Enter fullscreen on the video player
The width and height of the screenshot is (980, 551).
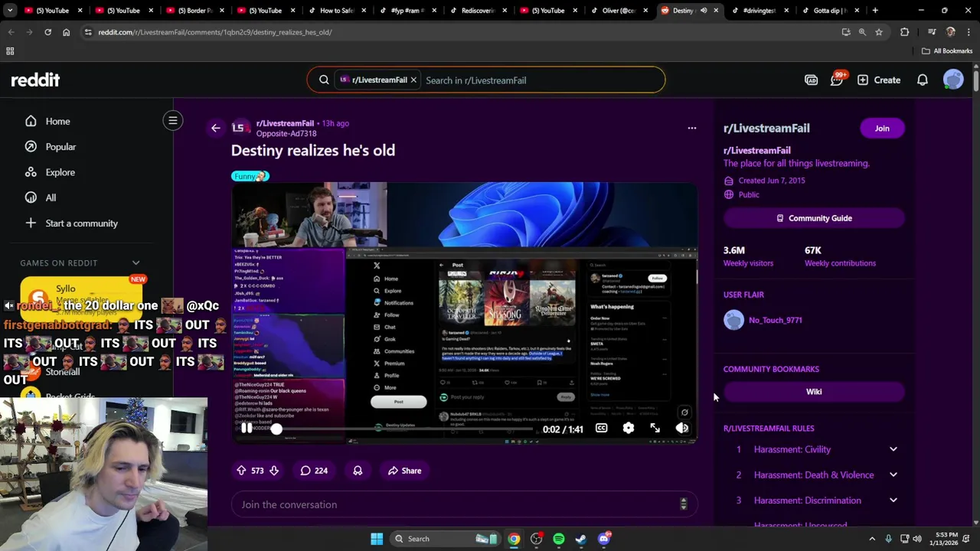click(655, 429)
